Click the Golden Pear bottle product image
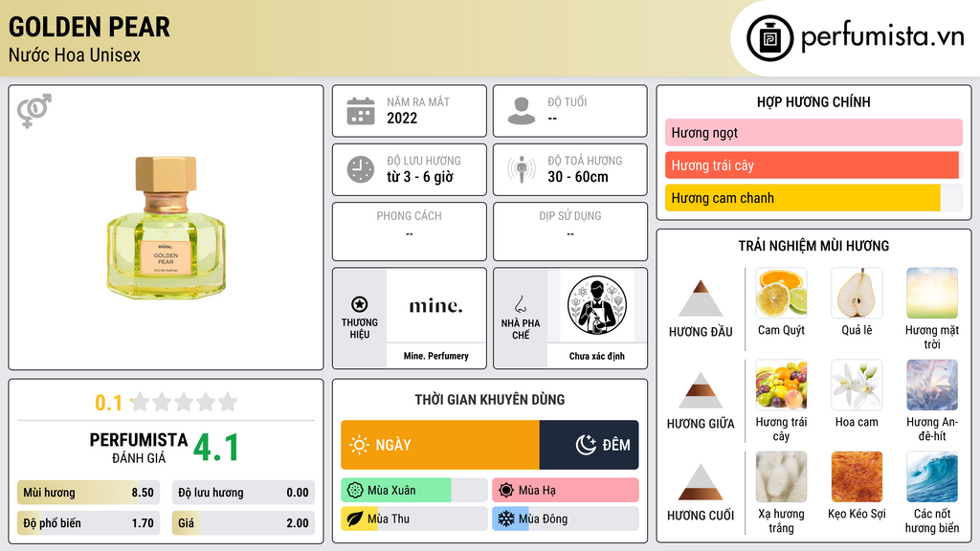Image resolution: width=980 pixels, height=551 pixels. [x=167, y=228]
